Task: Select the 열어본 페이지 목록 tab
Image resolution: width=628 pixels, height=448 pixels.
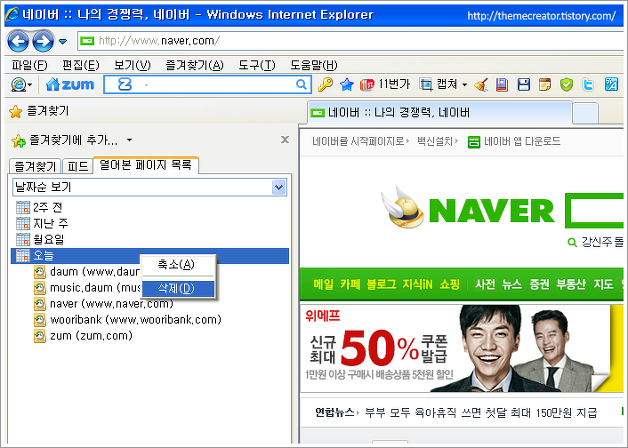Action: point(146,165)
